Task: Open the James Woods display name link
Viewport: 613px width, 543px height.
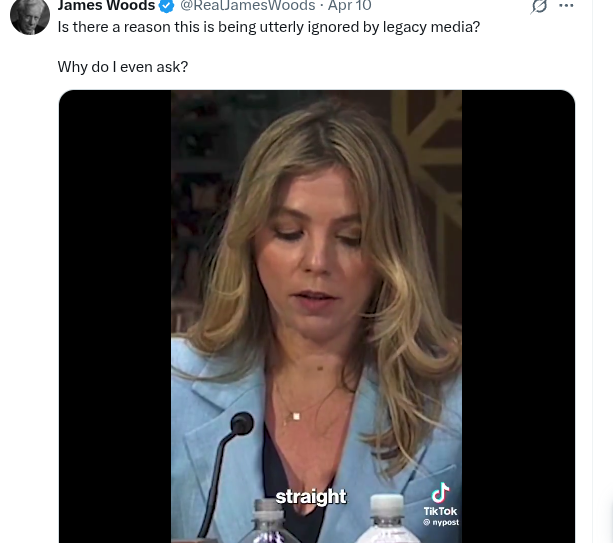Action: (106, 6)
